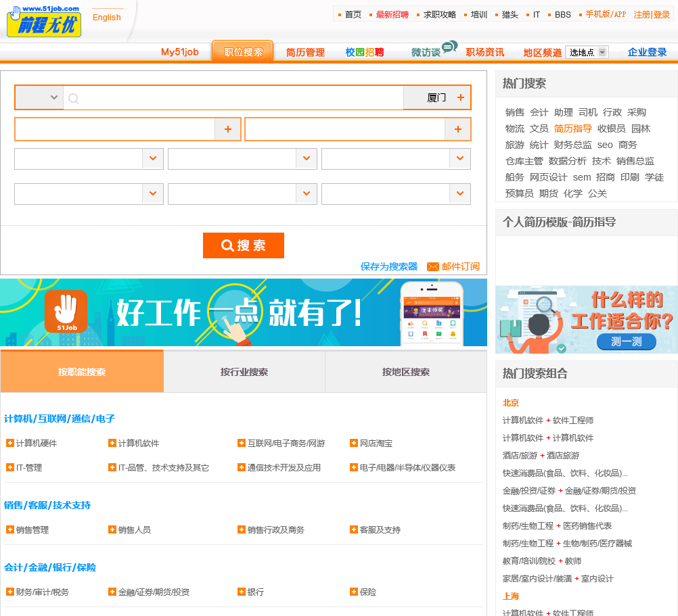
Task: Click the envelope icon beside 邮件订阅
Action: 433,266
